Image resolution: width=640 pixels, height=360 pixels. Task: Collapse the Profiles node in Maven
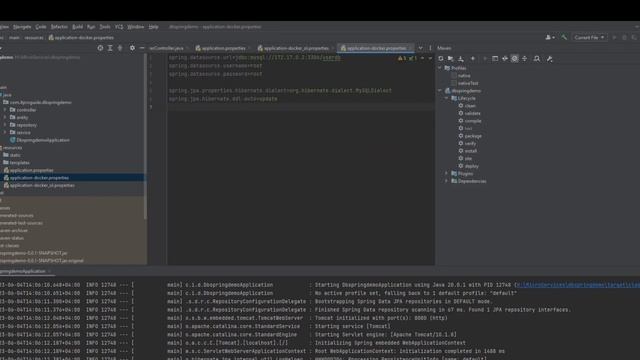[440, 68]
